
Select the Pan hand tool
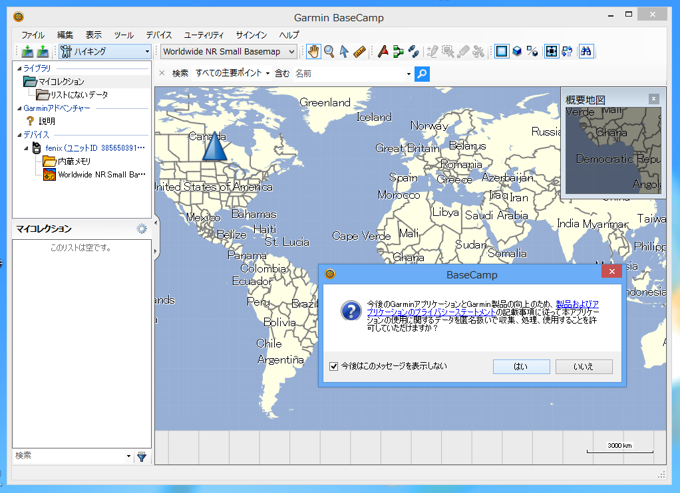coord(313,52)
